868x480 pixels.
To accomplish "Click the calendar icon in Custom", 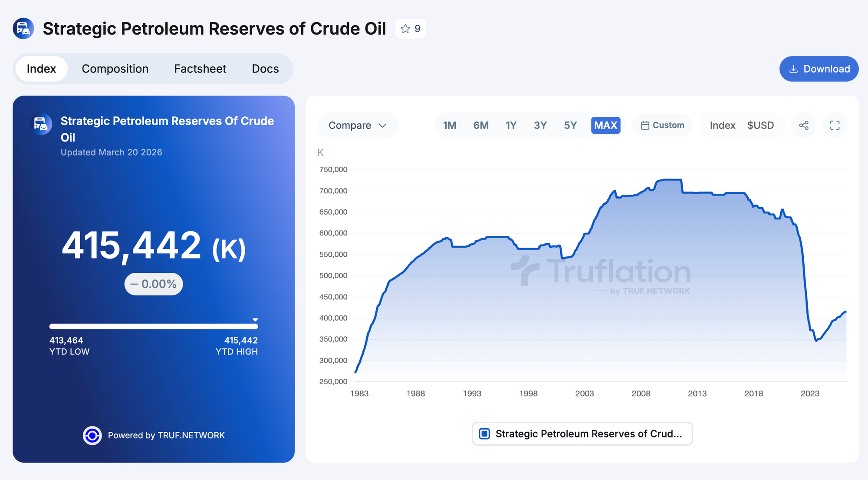I will (645, 126).
